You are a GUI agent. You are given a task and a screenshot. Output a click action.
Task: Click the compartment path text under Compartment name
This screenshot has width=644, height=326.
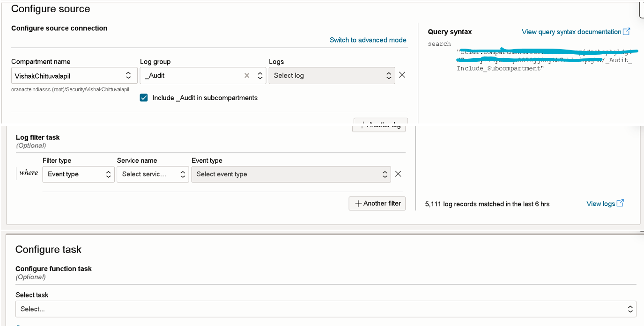[x=70, y=89]
